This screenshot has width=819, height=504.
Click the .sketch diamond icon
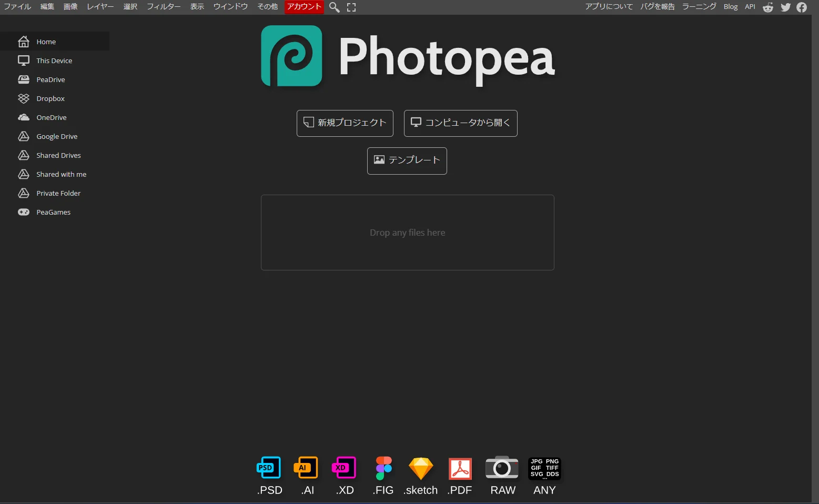(x=421, y=468)
